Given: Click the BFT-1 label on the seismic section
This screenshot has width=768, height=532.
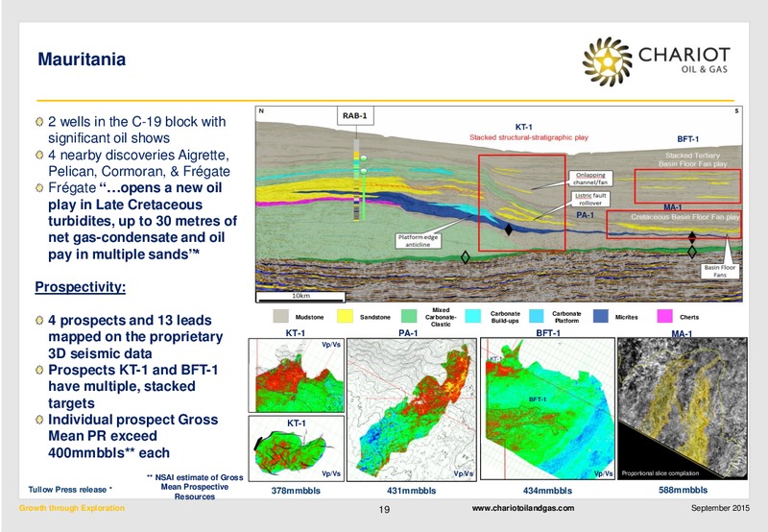Looking at the screenshot, I should pos(687,139).
